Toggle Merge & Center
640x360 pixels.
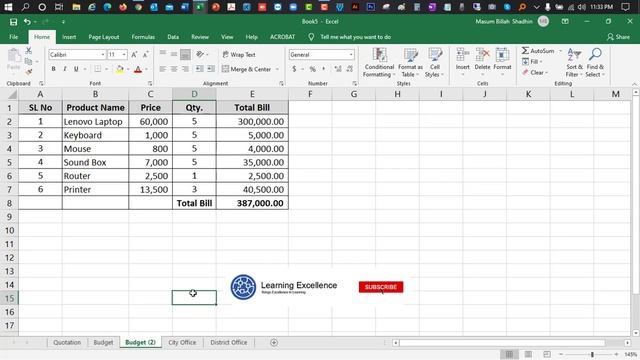[x=247, y=69]
